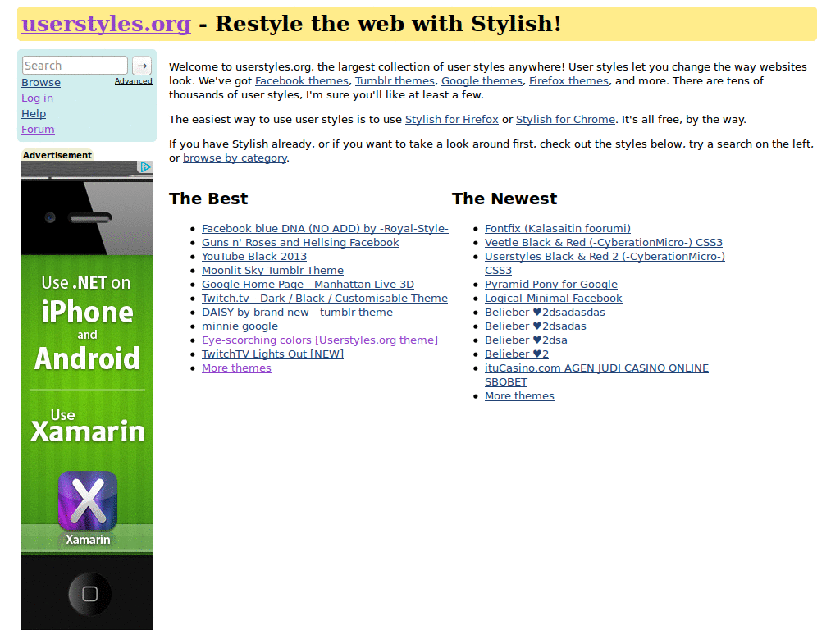Open Belieber ♥2dsadasdas style
840x630 pixels.
pyautogui.click(x=545, y=313)
